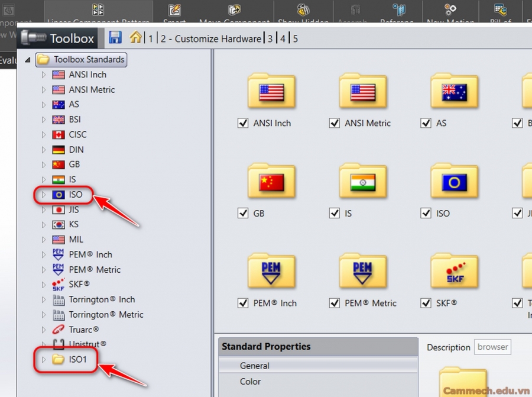
Task: Expand the Torrington Inch tree node
Action: click(44, 299)
